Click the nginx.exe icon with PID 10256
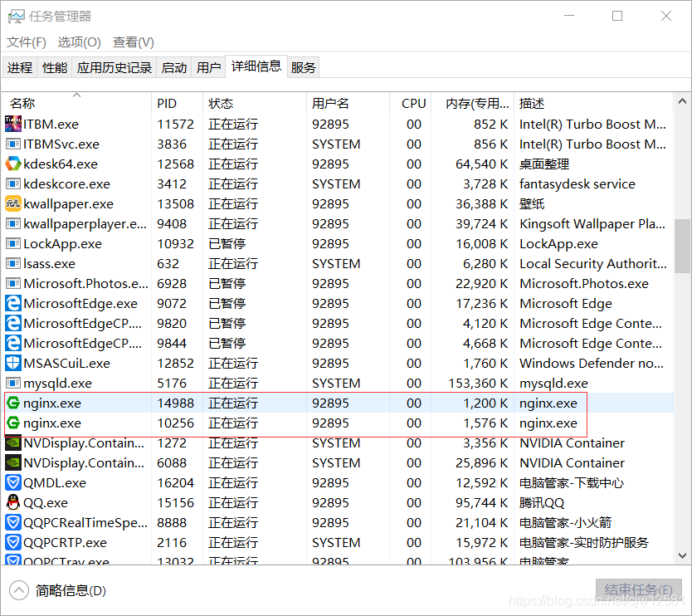The height and width of the screenshot is (616, 692). coord(12,423)
